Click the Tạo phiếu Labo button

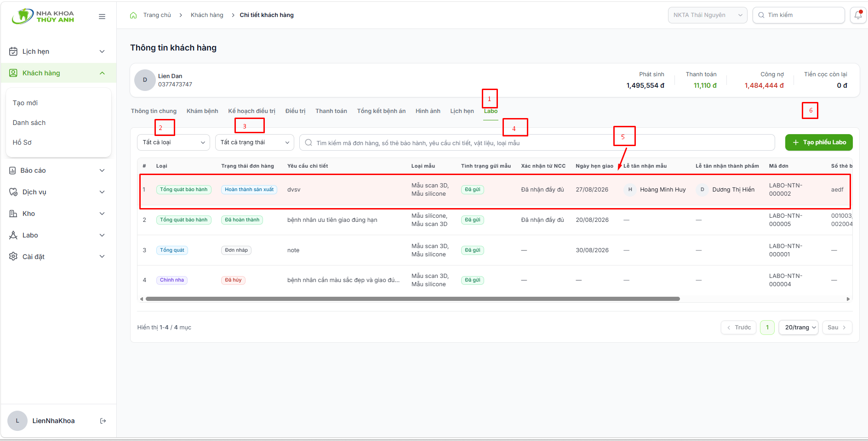point(819,142)
